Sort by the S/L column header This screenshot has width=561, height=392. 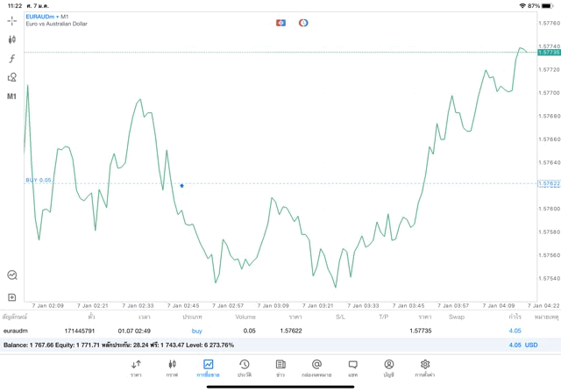(x=341, y=317)
